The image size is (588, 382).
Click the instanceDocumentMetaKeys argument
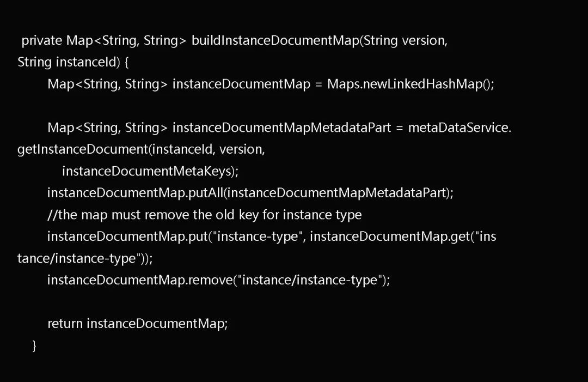click(x=146, y=171)
